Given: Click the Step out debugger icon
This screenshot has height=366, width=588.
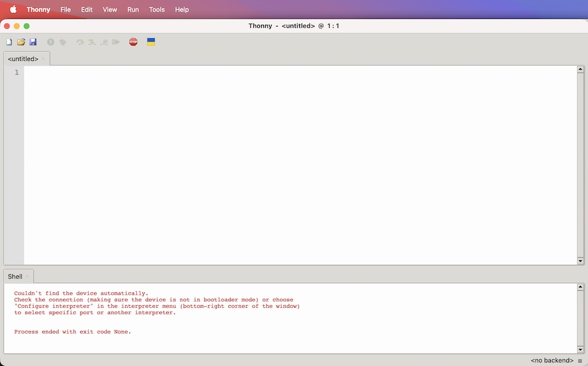Looking at the screenshot, I should [x=104, y=42].
